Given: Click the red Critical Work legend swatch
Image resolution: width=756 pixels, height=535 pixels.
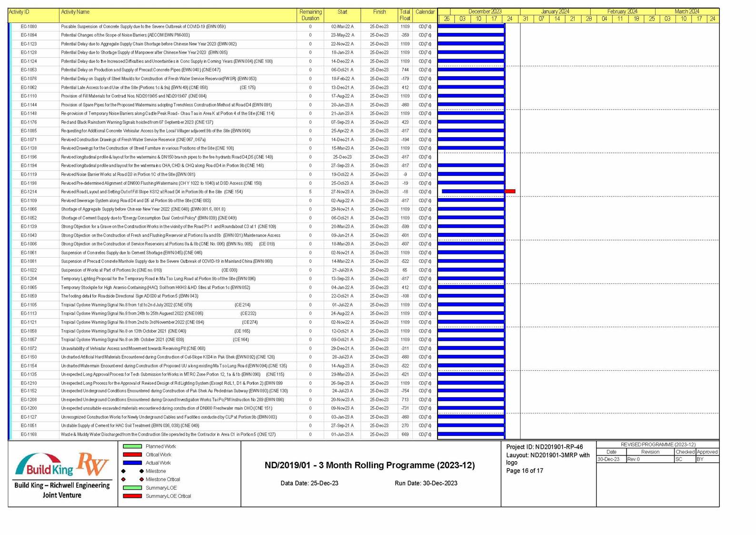Looking at the screenshot, I should (x=132, y=454).
